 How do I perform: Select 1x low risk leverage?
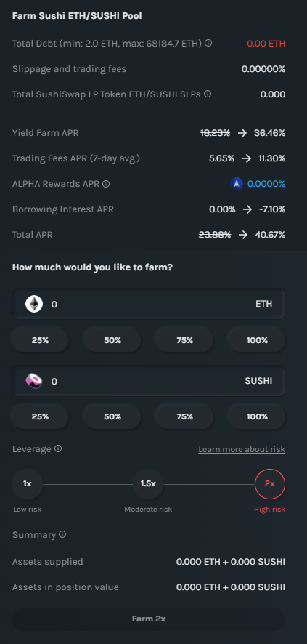(28, 484)
